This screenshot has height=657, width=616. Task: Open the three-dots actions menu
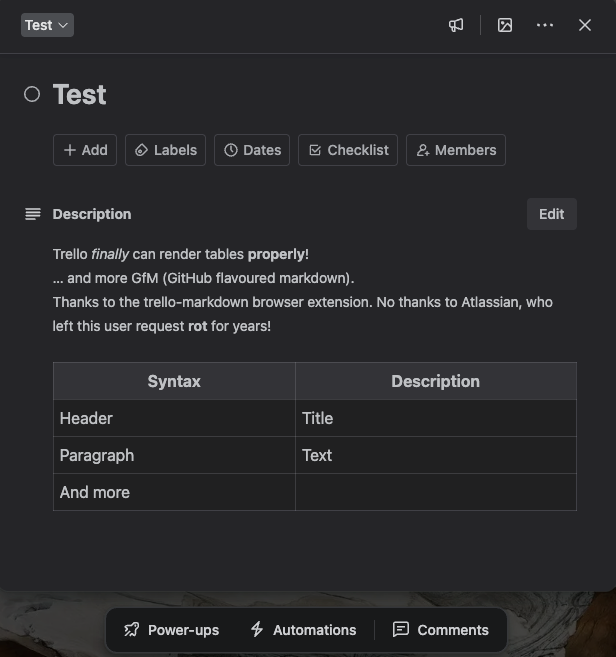pos(545,25)
